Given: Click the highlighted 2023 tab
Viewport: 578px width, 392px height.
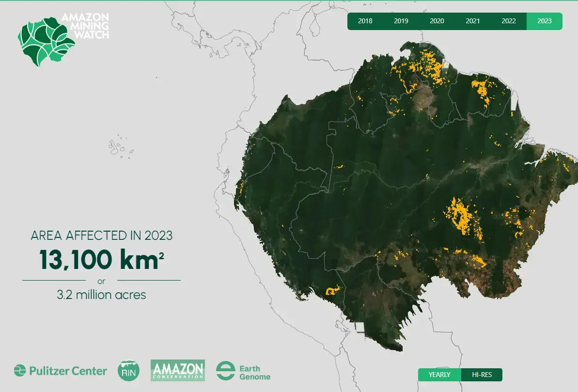Looking at the screenshot, I should [544, 21].
